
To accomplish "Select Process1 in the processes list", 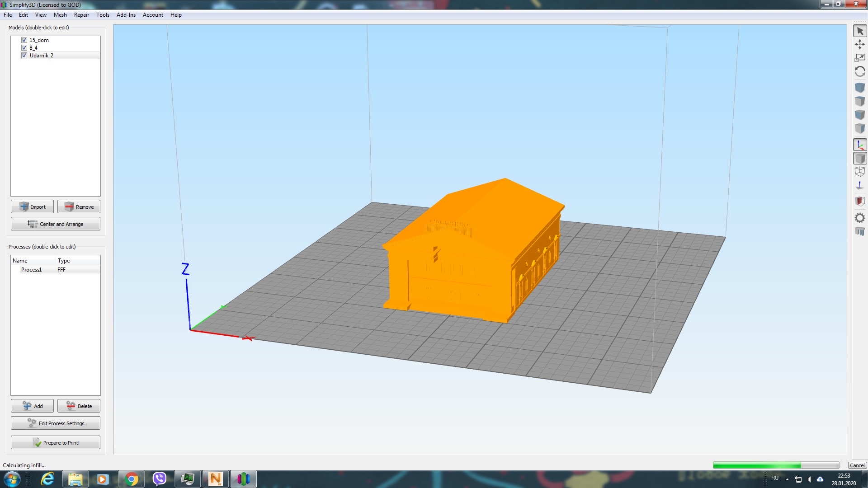I will pos(32,270).
